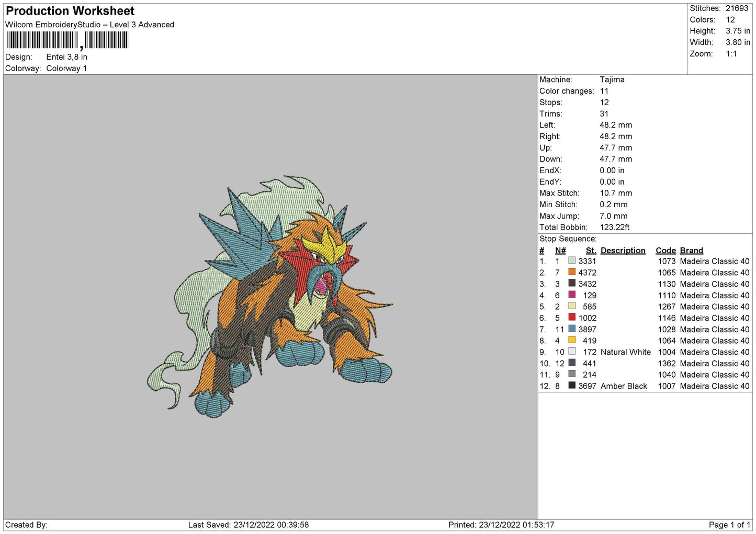Click the Production Worksheet title

[70, 11]
